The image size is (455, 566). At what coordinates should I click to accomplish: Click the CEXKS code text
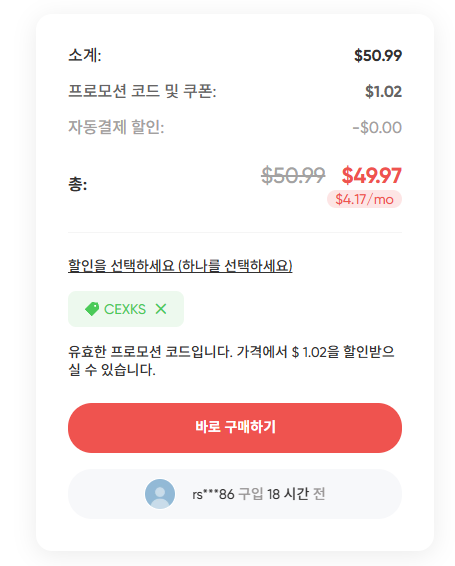tap(125, 309)
